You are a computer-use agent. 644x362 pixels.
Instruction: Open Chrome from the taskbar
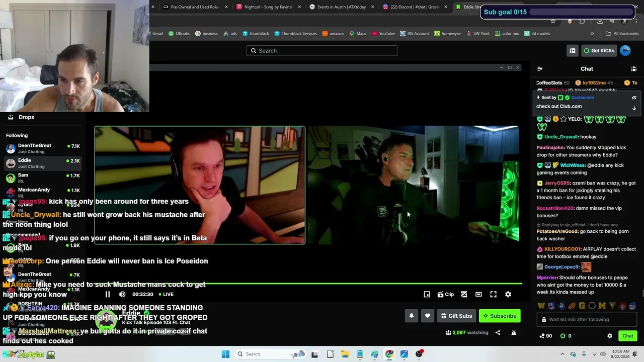389,354
